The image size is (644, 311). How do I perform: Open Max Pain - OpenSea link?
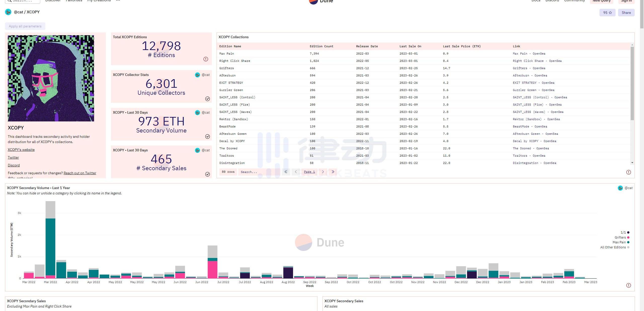529,54
